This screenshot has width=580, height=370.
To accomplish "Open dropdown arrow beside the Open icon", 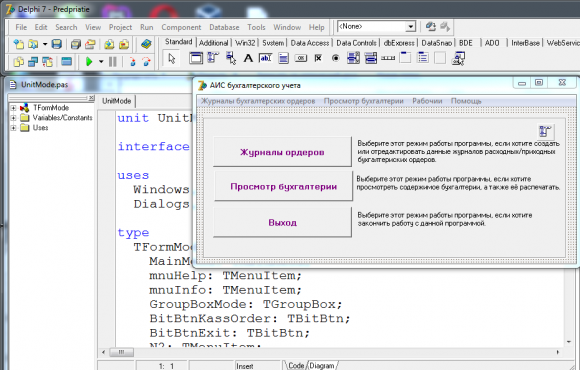I will point(45,44).
